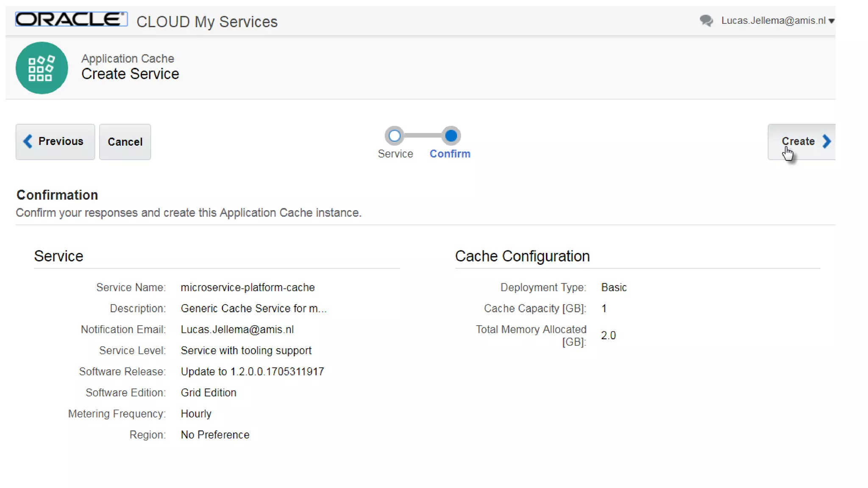Image resolution: width=868 pixels, height=488 pixels.
Task: Click the Lucas.Jellema@amis.nl account name
Action: tap(773, 20)
